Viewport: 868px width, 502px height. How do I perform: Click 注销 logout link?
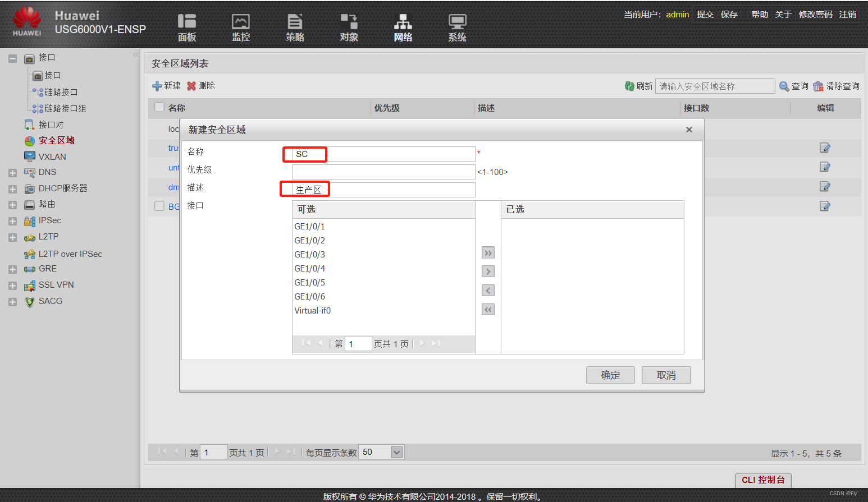pos(848,15)
